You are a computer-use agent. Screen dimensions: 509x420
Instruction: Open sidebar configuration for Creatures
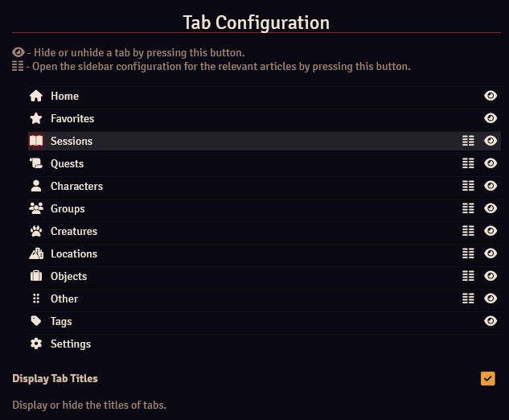(x=468, y=231)
